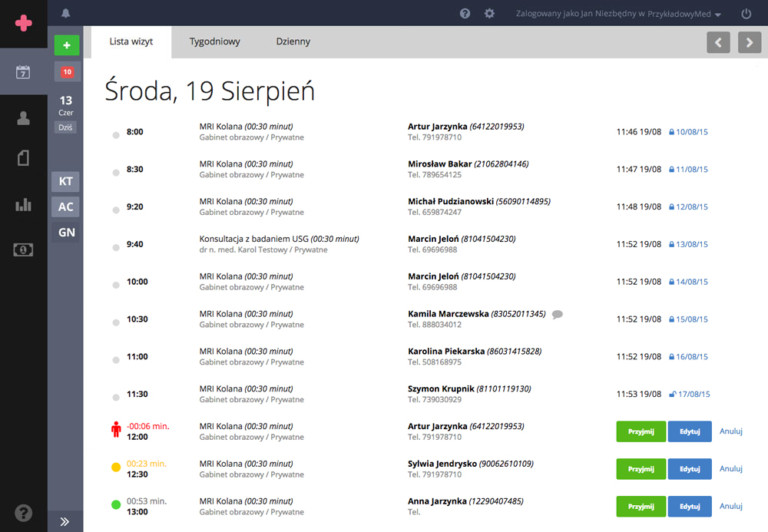Viewport: 768px width, 532px height.
Task: Toggle the unlocked padlock link 17/08/15
Action: pyautogui.click(x=689, y=395)
